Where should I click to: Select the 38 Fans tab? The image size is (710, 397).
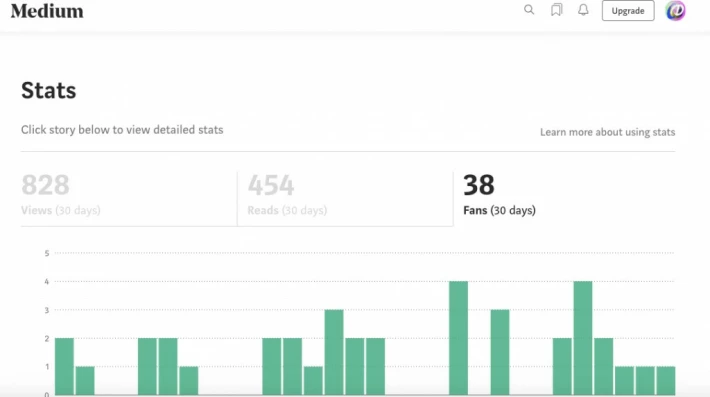pyautogui.click(x=564, y=198)
